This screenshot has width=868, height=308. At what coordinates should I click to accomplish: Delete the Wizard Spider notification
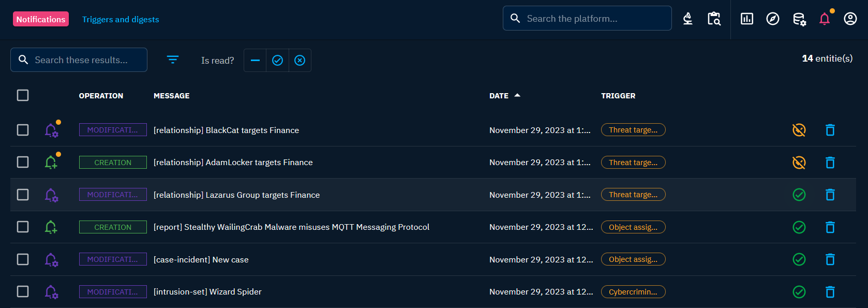pyautogui.click(x=830, y=292)
